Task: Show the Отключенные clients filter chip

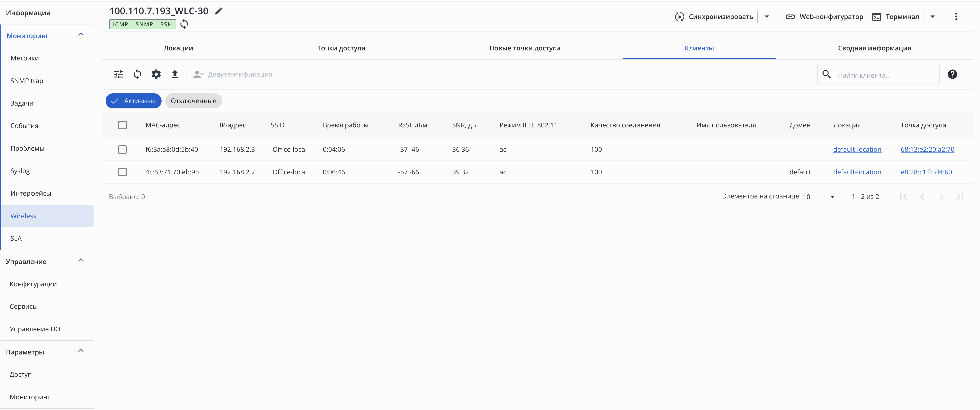Action: tap(193, 101)
